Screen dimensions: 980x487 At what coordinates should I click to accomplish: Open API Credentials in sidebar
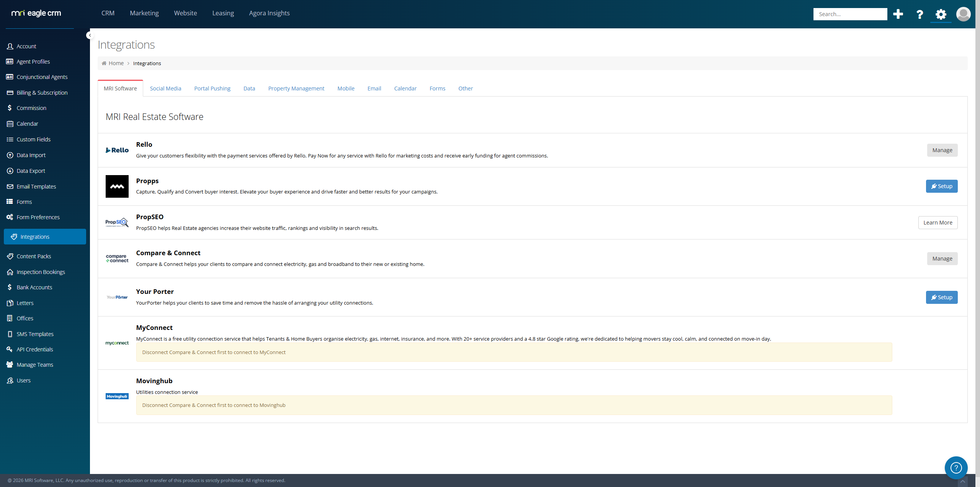(x=35, y=349)
